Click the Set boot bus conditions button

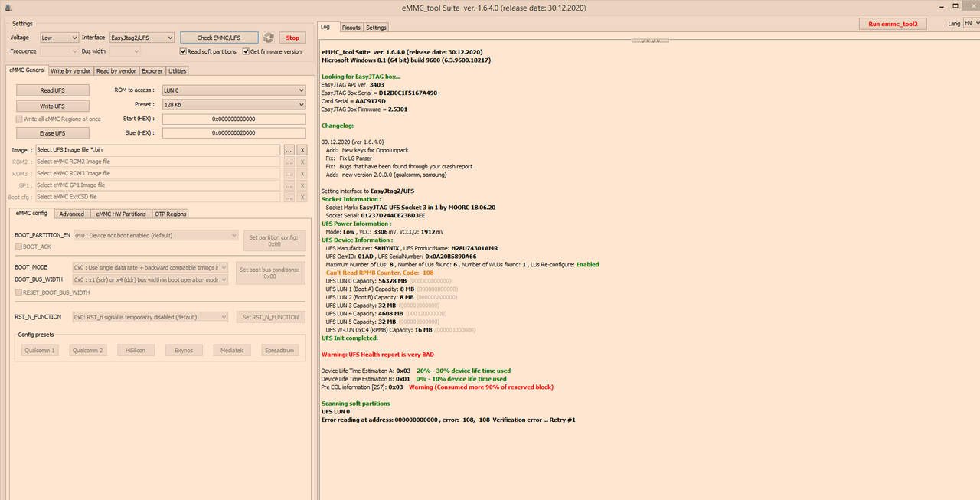(269, 273)
